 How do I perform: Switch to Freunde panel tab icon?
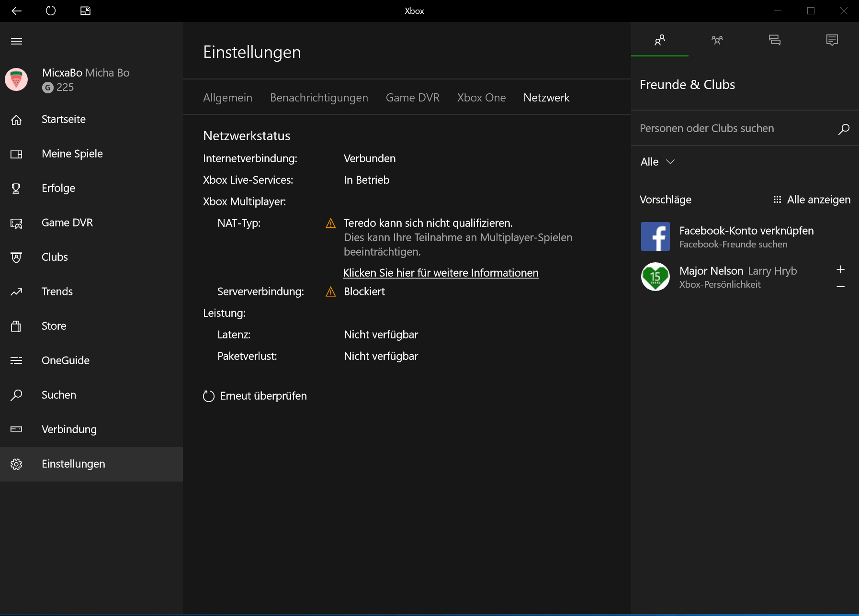point(660,40)
